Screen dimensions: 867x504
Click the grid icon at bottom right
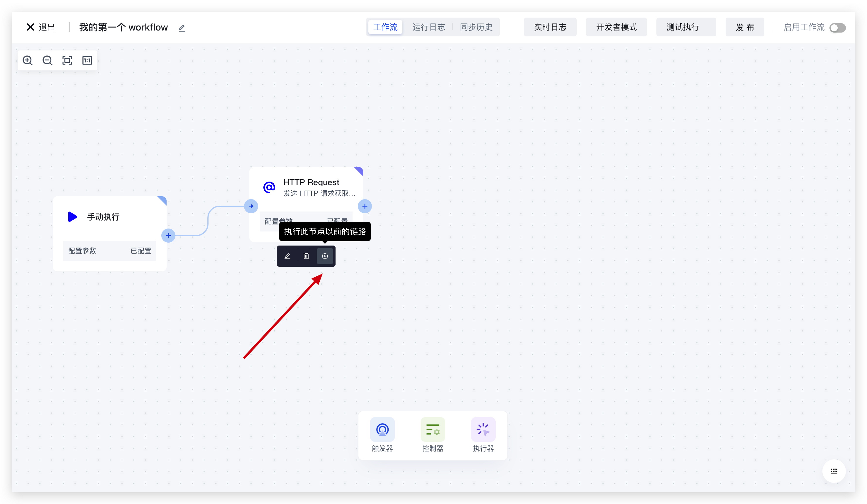tap(834, 471)
